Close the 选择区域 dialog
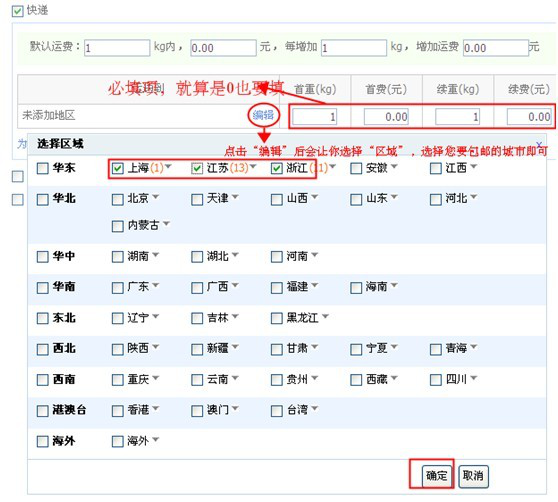Screen dimensions: 558x502 539,144
